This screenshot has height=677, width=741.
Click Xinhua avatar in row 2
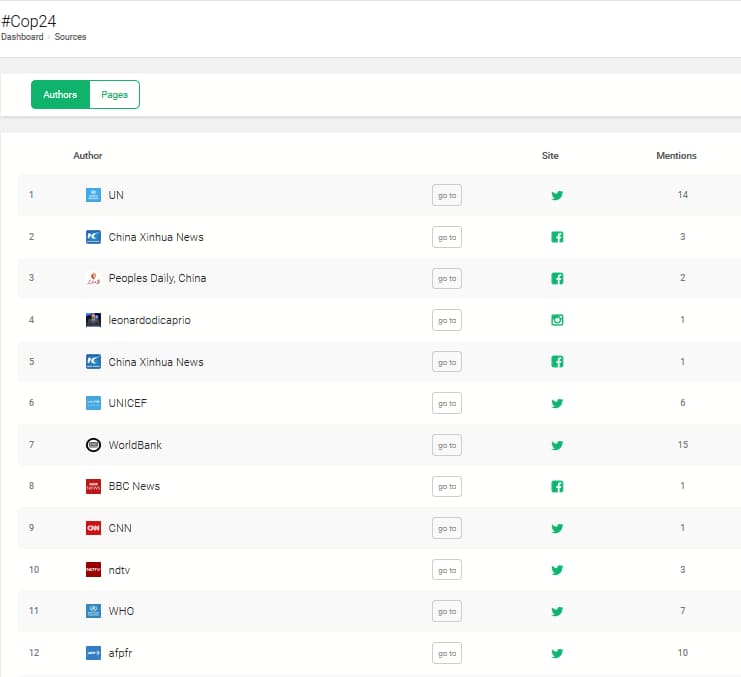tap(93, 237)
